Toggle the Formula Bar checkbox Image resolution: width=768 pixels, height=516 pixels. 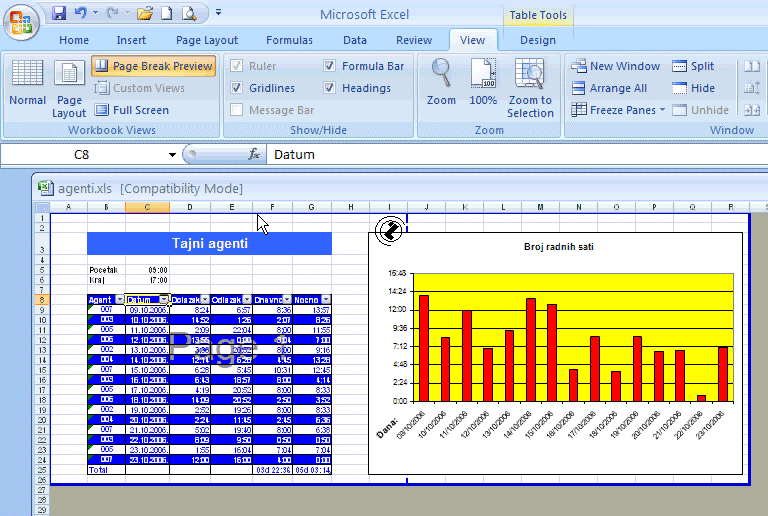[329, 66]
